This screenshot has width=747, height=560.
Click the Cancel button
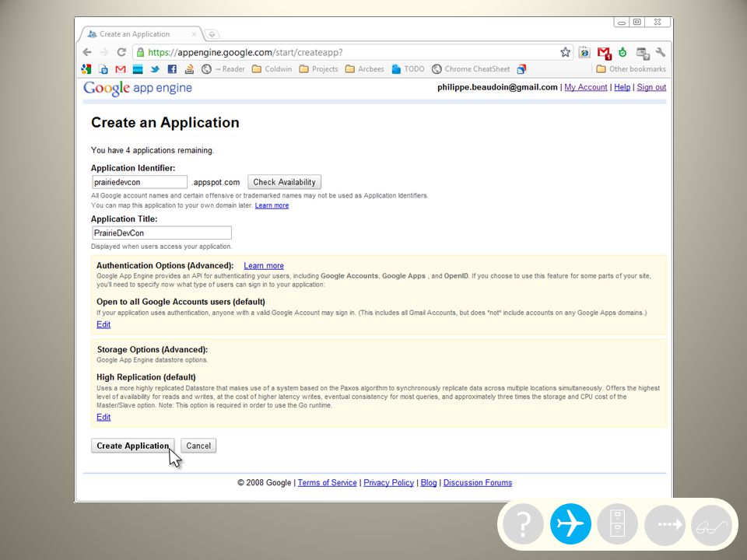pyautogui.click(x=198, y=446)
